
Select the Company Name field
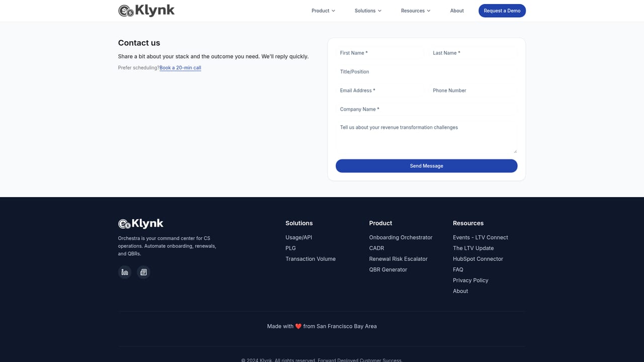(427, 109)
